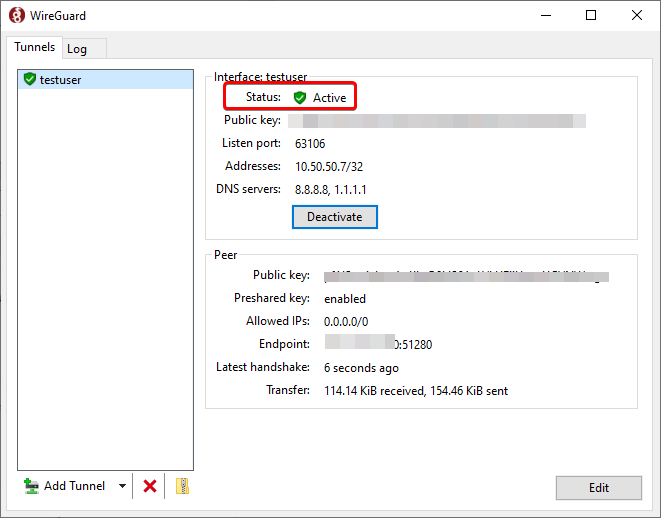Remove selected tunnel with red X icon
Image resolution: width=661 pixels, height=518 pixels.
tap(150, 486)
